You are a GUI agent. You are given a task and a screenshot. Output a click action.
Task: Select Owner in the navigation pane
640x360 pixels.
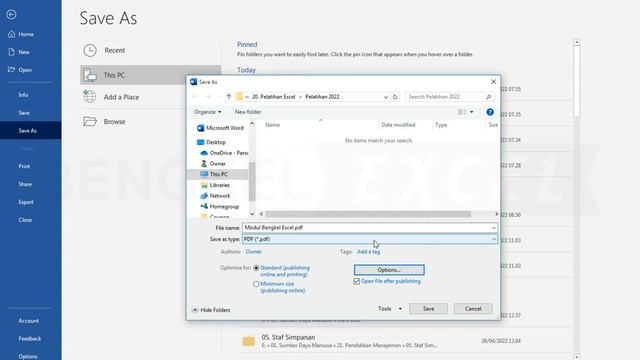(213, 163)
